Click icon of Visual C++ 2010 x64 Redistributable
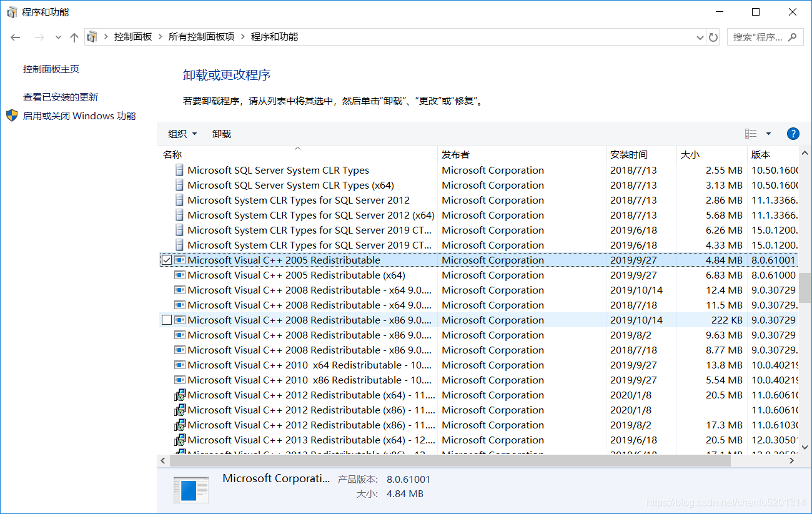 click(180, 365)
